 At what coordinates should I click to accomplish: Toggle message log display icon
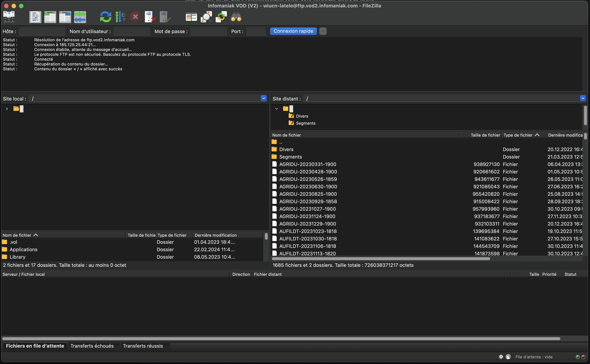tap(35, 17)
